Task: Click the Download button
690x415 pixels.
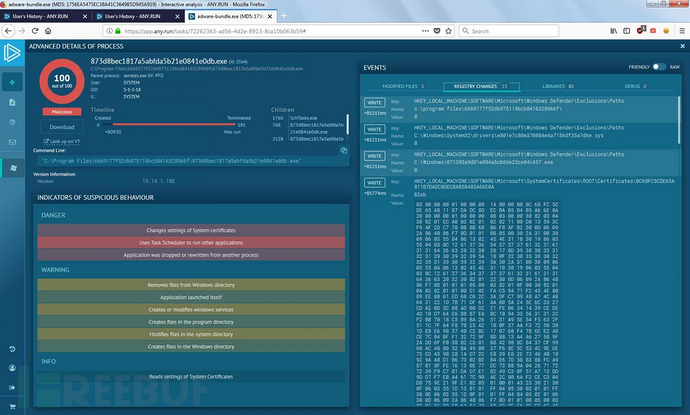Action: click(x=62, y=127)
